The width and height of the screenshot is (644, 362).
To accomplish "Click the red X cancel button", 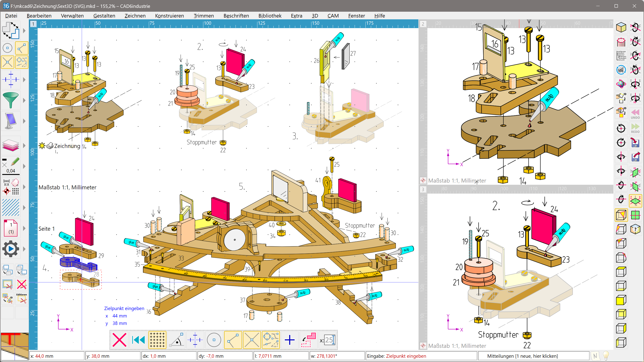I will point(119,340).
